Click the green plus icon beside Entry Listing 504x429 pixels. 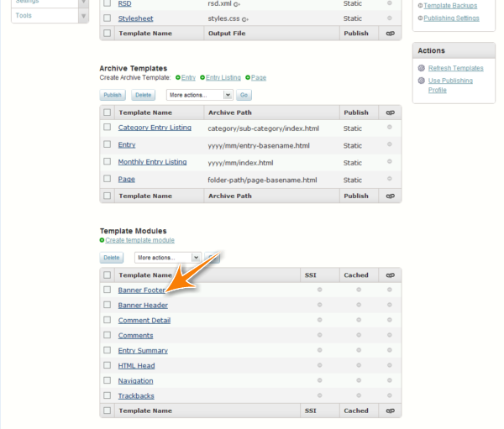tap(202, 77)
